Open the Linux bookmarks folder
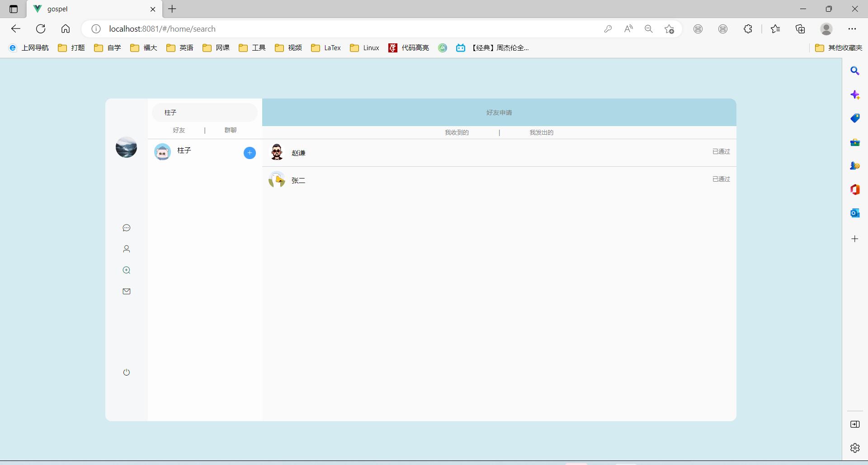The height and width of the screenshot is (465, 868). click(364, 48)
